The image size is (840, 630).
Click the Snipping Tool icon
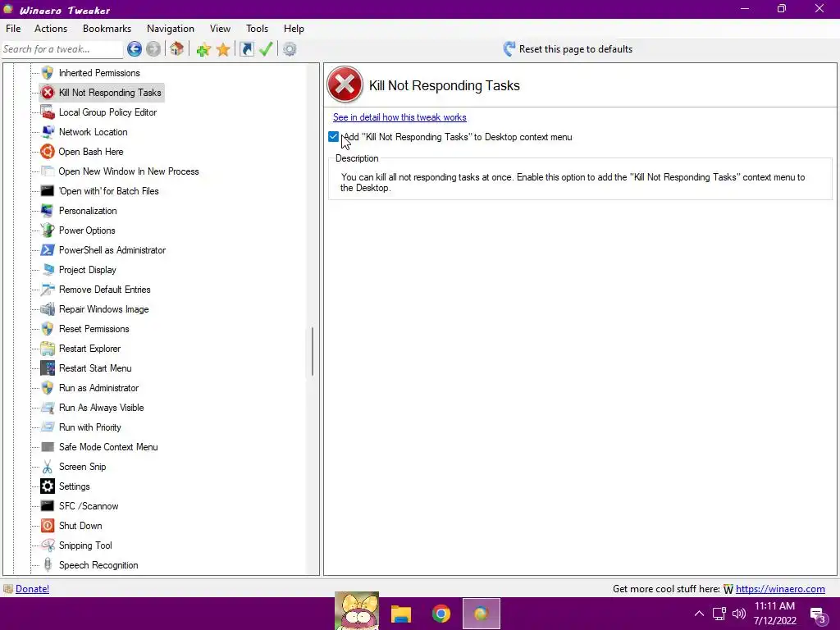(48, 546)
